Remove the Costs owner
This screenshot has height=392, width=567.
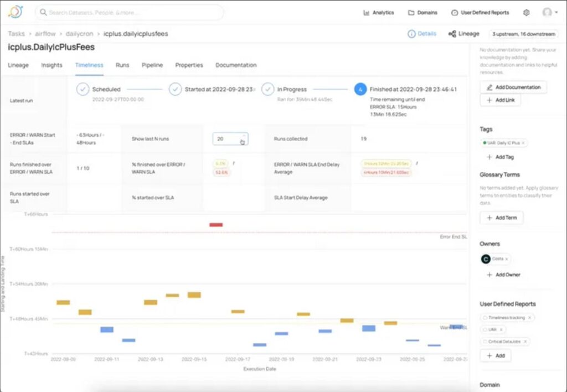pyautogui.click(x=506, y=259)
